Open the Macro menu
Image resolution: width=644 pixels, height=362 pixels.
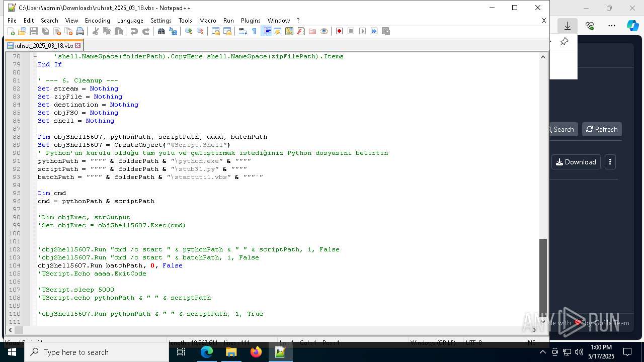(x=207, y=21)
